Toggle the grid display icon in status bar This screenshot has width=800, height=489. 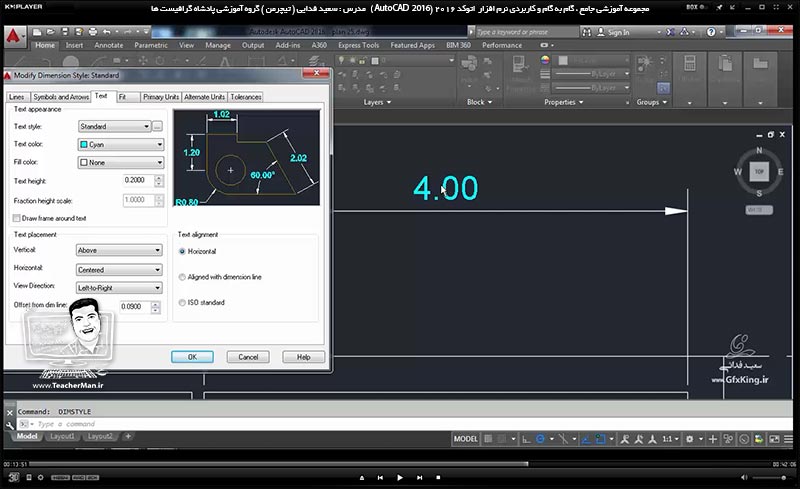pyautogui.click(x=488, y=439)
